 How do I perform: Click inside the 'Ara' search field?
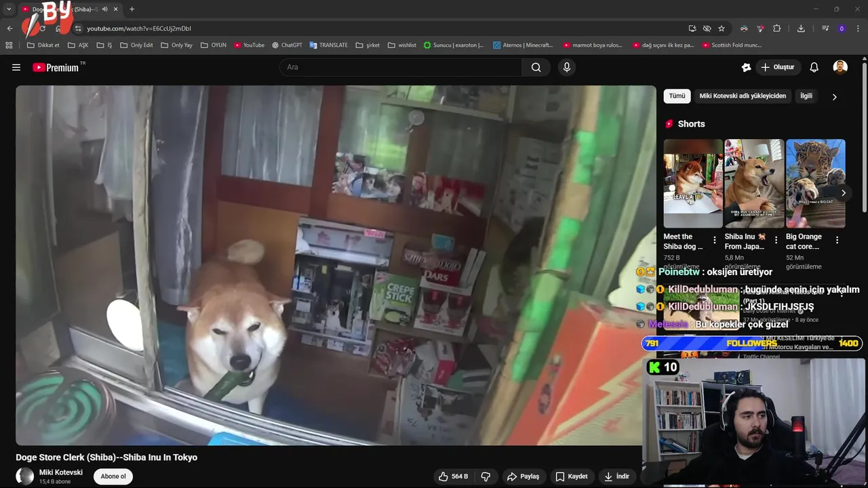click(x=401, y=67)
